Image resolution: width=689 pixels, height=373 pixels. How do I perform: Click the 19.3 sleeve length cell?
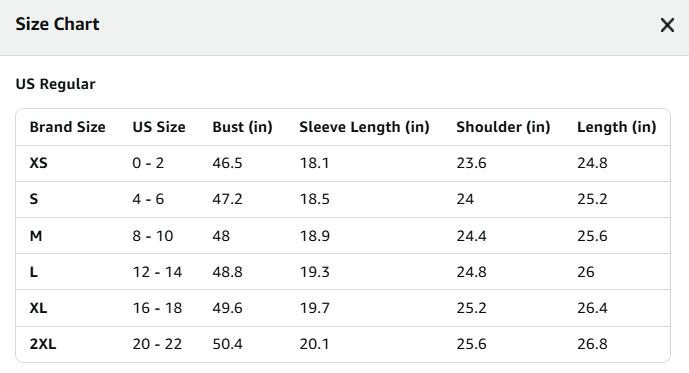315,272
